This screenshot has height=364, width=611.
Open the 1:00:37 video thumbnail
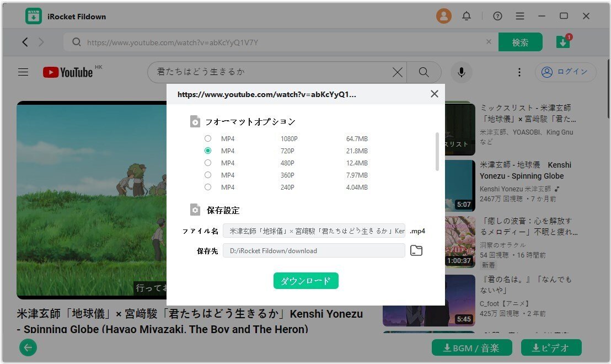[460, 242]
